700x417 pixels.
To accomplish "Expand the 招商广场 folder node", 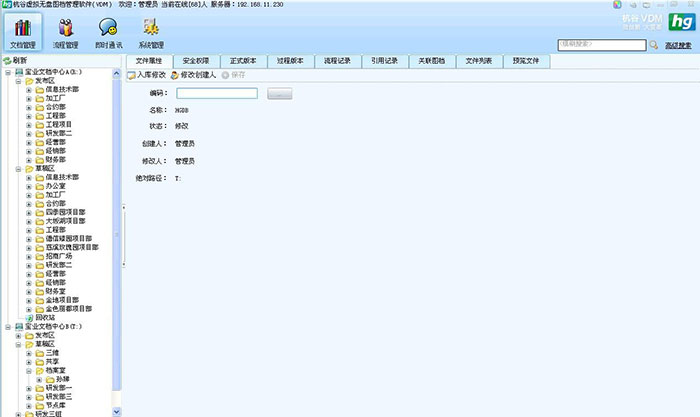I will (29, 256).
